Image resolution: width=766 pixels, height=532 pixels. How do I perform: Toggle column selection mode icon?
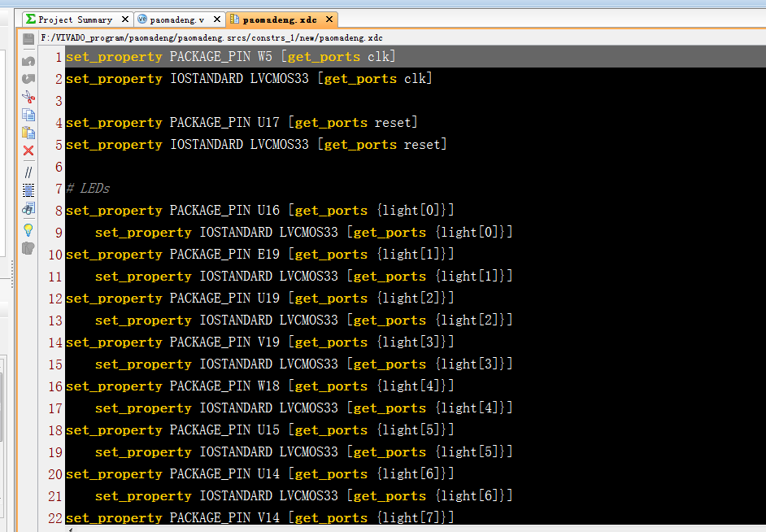click(x=28, y=190)
